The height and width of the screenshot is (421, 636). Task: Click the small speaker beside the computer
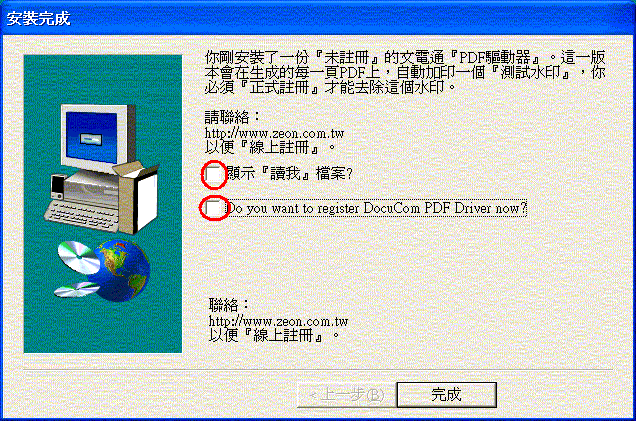pos(58,187)
